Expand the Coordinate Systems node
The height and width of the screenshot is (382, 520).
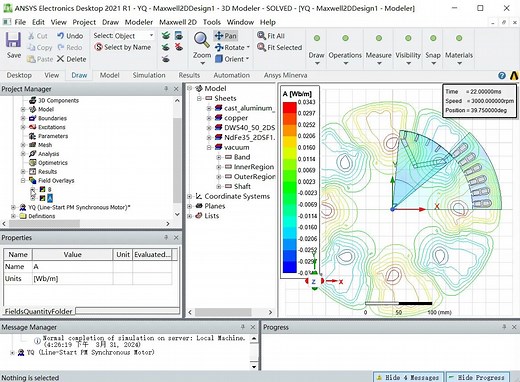click(189, 196)
